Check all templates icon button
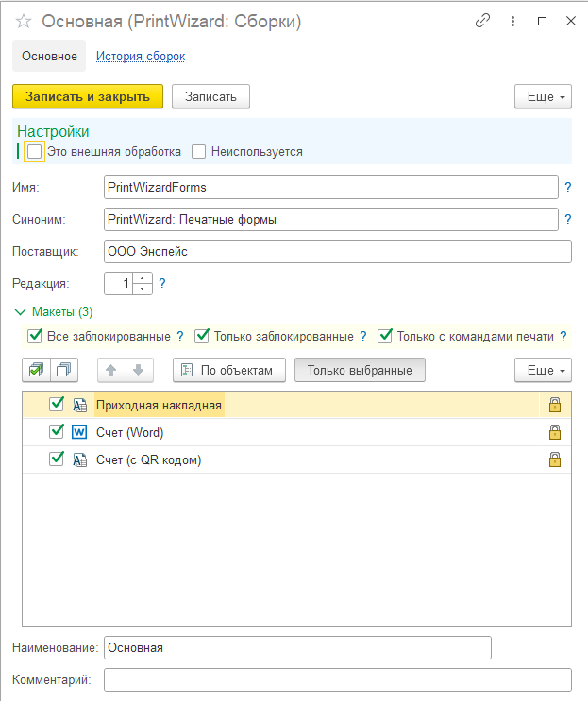The image size is (588, 701). coord(36,370)
